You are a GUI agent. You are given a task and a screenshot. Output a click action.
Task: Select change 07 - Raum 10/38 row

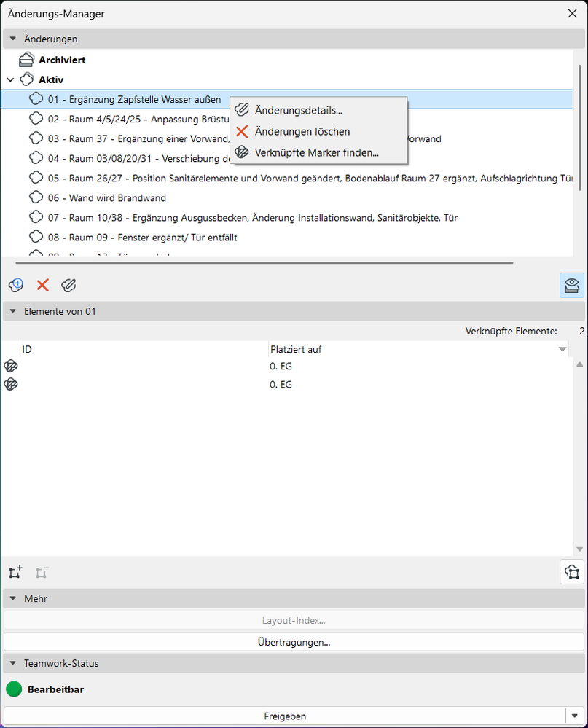[x=287, y=218]
